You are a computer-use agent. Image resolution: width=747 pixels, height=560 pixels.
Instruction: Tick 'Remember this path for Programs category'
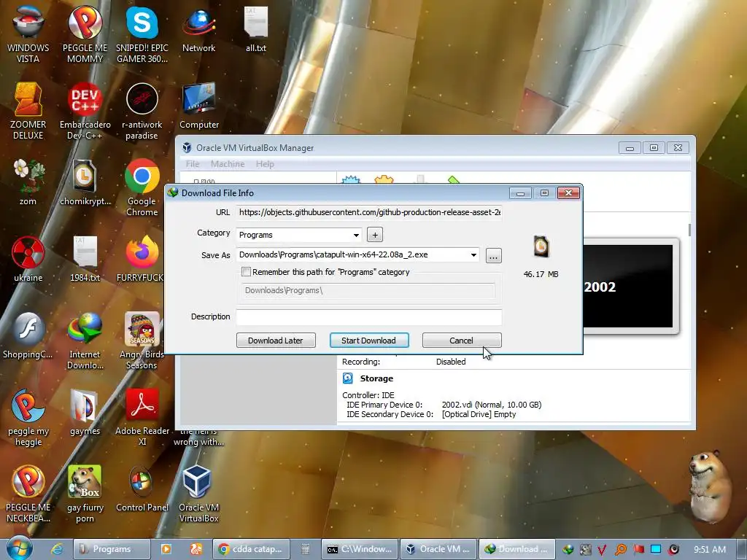pyautogui.click(x=247, y=272)
